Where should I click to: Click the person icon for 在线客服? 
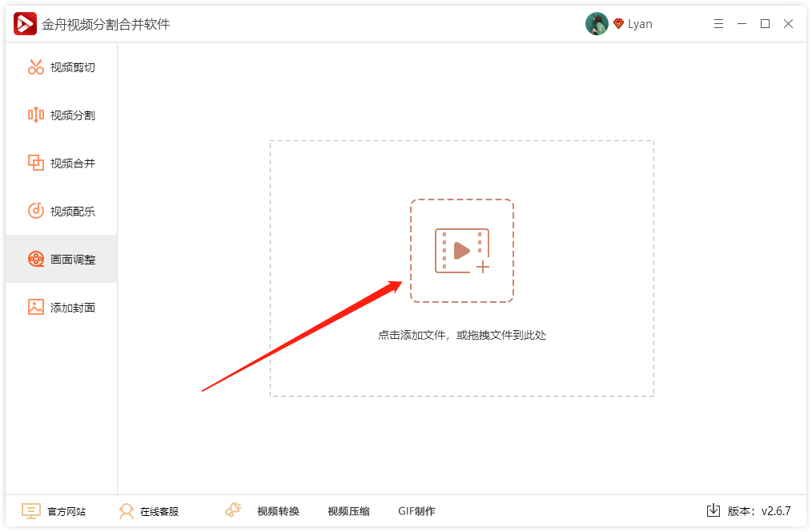point(126,511)
